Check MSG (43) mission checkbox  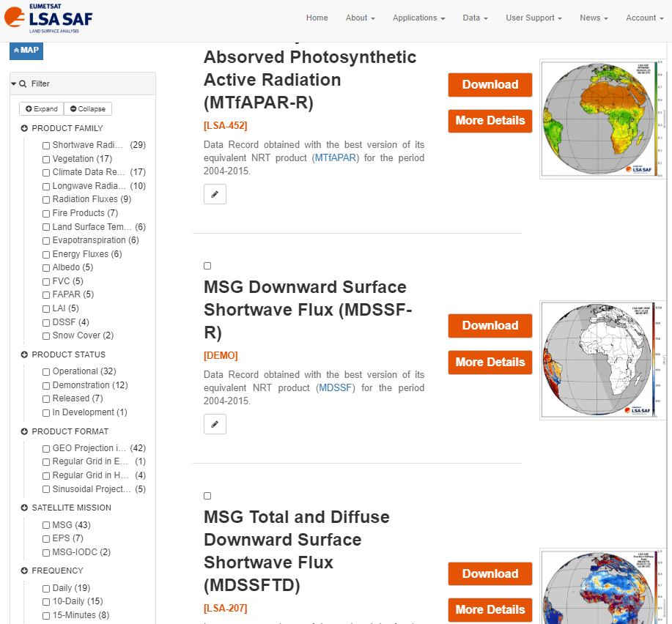tap(46, 525)
